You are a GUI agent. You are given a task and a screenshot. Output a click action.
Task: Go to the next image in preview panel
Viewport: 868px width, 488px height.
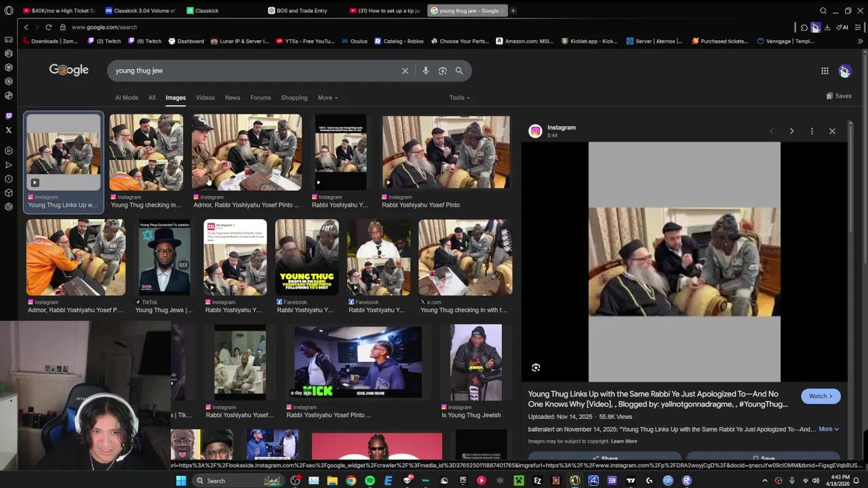(791, 131)
